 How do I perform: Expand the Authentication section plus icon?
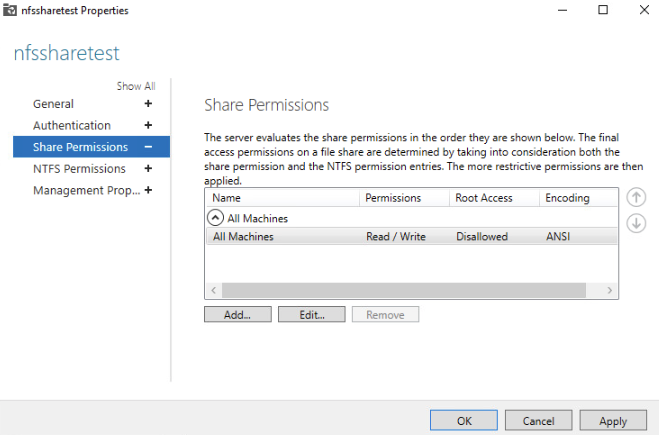(x=148, y=125)
